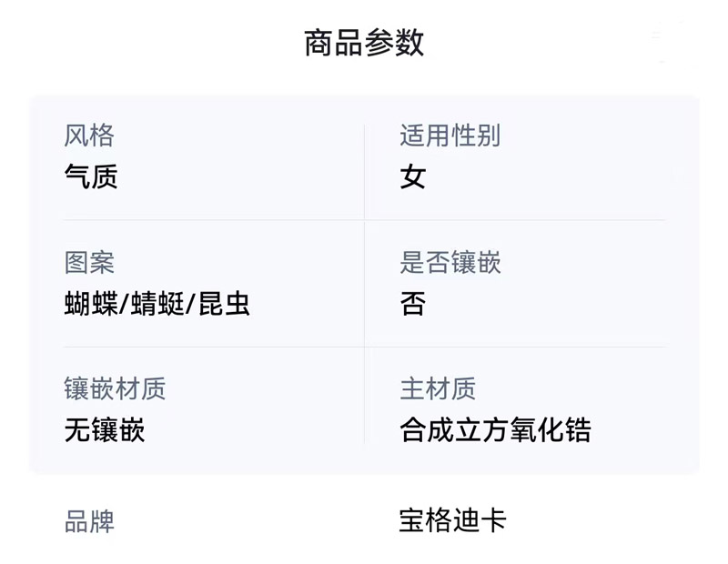Click the horizontal divider under the 气质 value
Screen dimensions: 728x564
(x=213, y=220)
